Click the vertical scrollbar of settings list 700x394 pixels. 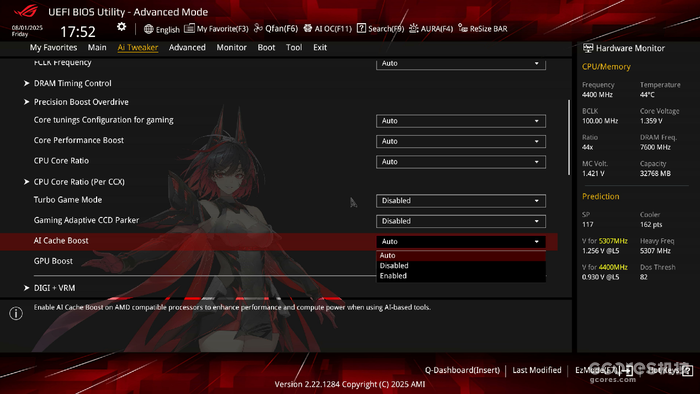coord(569,137)
